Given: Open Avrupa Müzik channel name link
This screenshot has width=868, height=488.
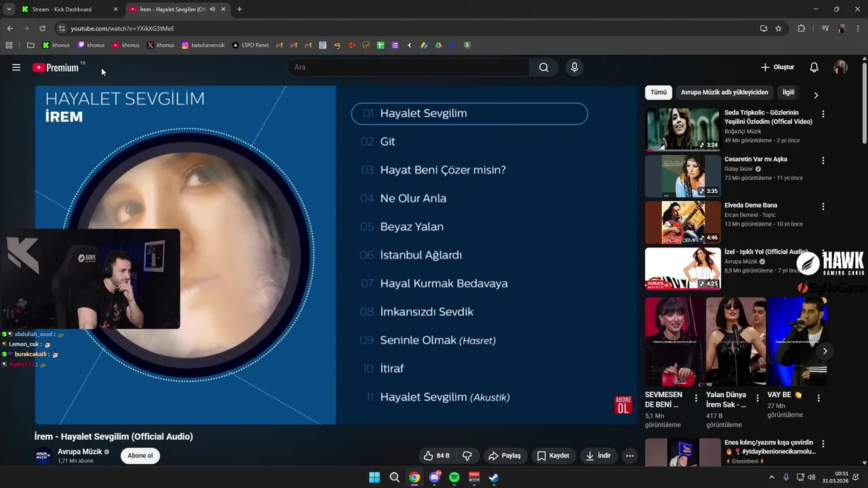Looking at the screenshot, I should coord(80,451).
